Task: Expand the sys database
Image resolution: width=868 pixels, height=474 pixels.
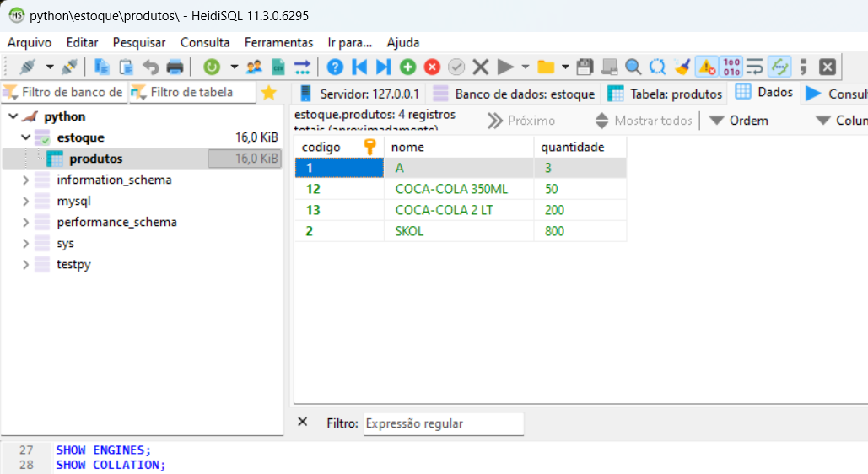Action: (x=25, y=243)
